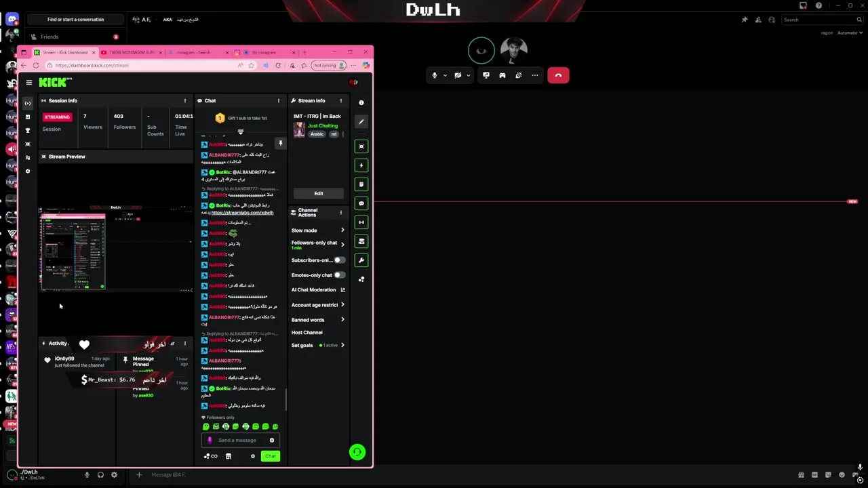Expand Banned words settings

tap(342, 320)
